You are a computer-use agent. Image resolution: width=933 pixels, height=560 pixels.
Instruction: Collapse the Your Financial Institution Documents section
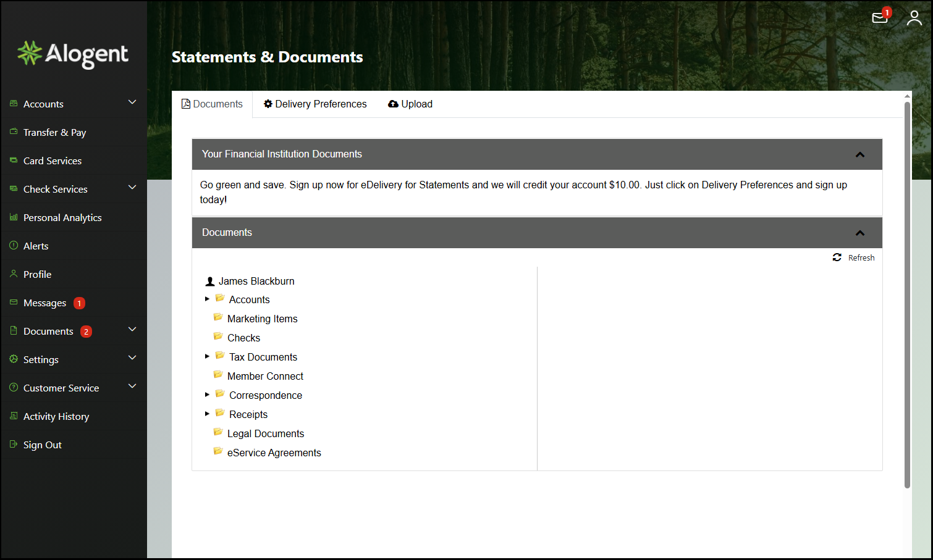coord(859,154)
